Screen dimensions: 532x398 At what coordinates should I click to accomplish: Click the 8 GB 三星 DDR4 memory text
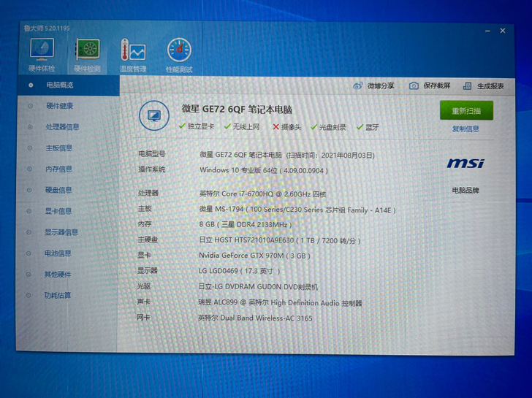(246, 224)
